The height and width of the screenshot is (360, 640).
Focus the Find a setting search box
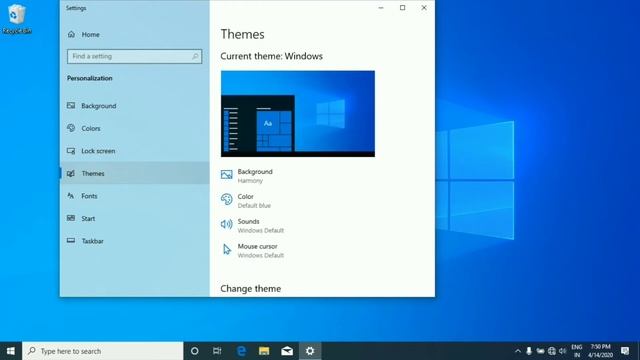[x=134, y=56]
